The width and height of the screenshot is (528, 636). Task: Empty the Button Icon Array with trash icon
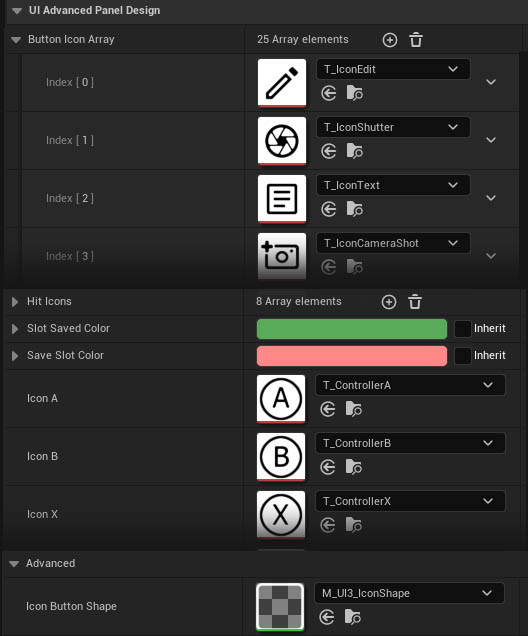tap(416, 40)
